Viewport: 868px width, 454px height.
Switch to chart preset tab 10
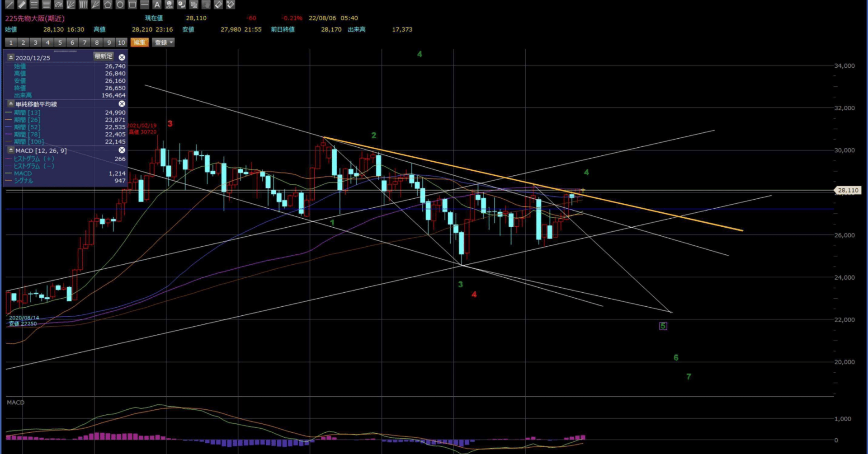pyautogui.click(x=121, y=42)
